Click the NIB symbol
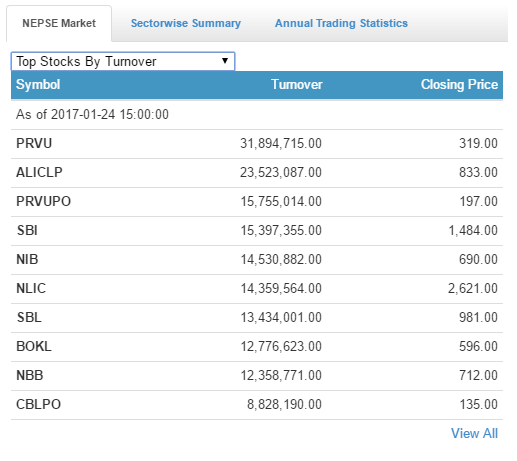Image resolution: width=517 pixels, height=461 pixels. click(27, 259)
